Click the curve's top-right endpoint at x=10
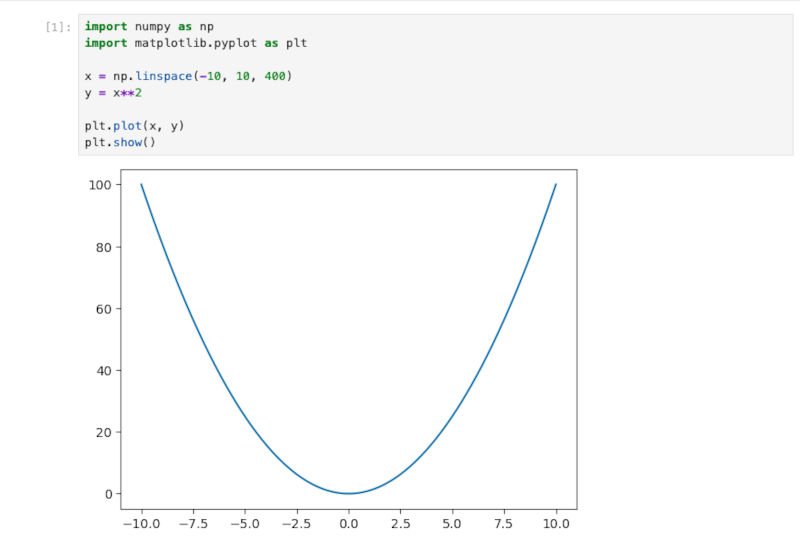This screenshot has height=542, width=800. pos(556,184)
